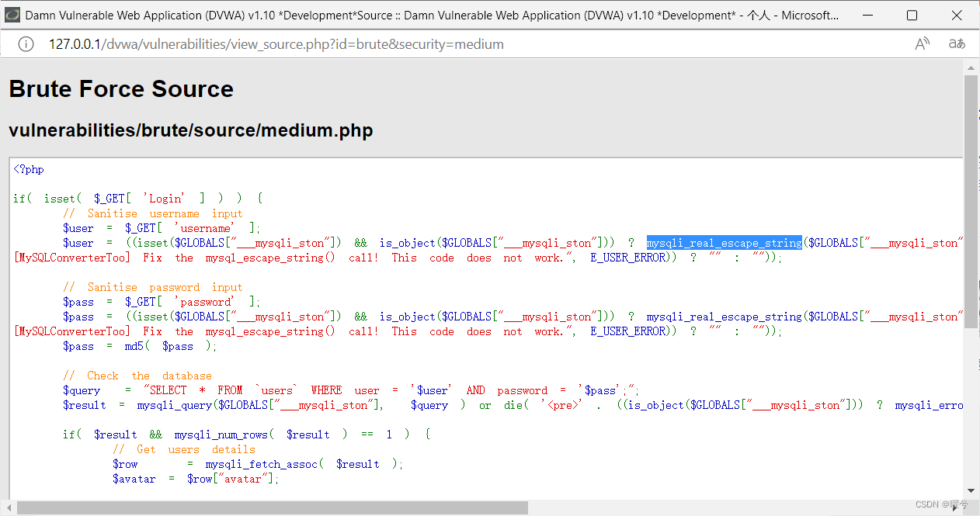Screen dimensions: 980x516
Task: Click the 'Sanitise username input' comment
Action: point(153,213)
